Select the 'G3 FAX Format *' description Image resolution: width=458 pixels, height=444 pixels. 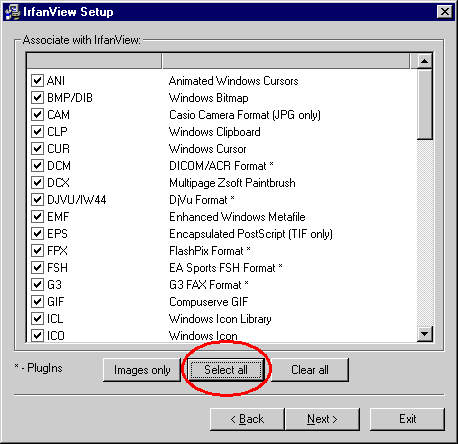[x=209, y=285]
